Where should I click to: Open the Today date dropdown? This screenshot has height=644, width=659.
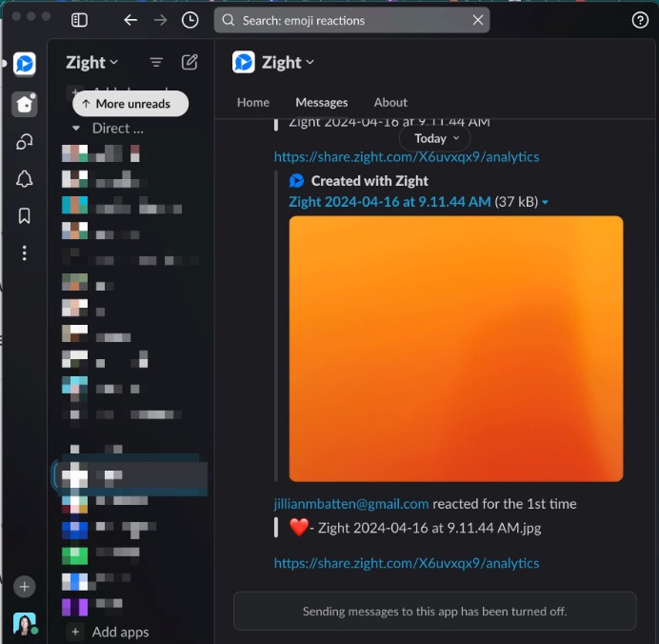tap(436, 138)
